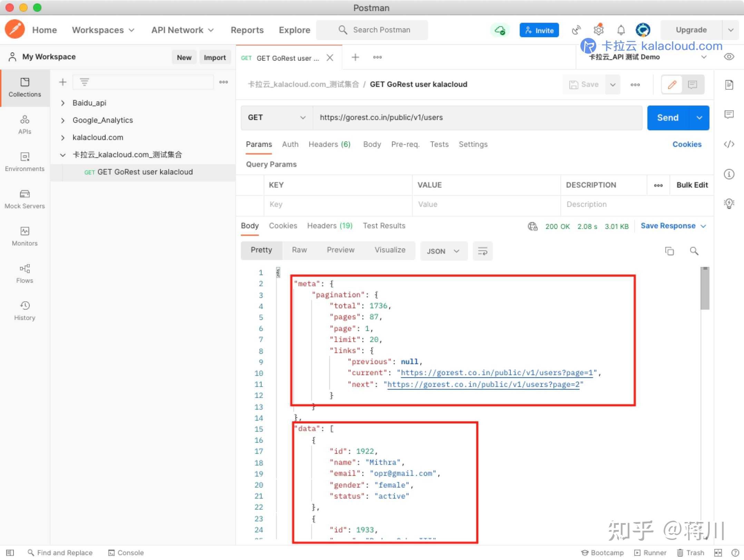Search within the response body

pyautogui.click(x=694, y=251)
